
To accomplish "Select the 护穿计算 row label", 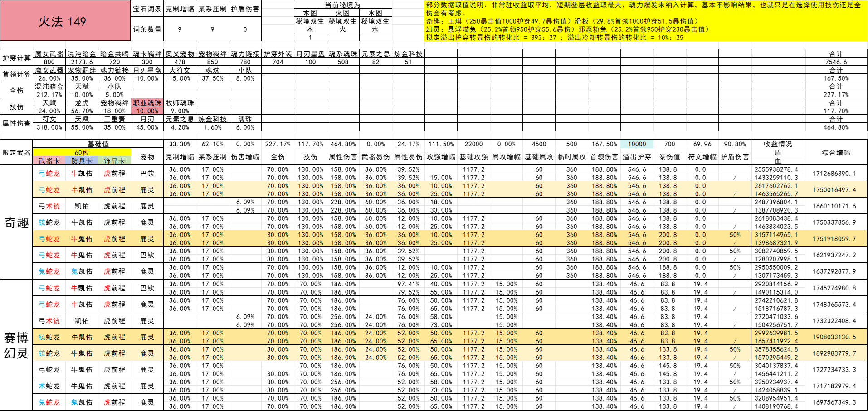I will click(16, 58).
